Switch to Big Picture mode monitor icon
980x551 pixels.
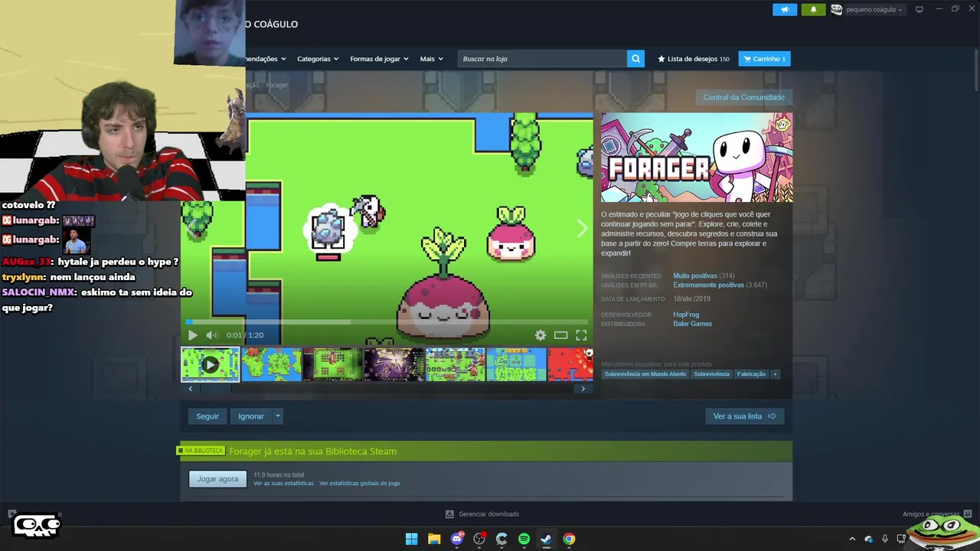click(919, 9)
